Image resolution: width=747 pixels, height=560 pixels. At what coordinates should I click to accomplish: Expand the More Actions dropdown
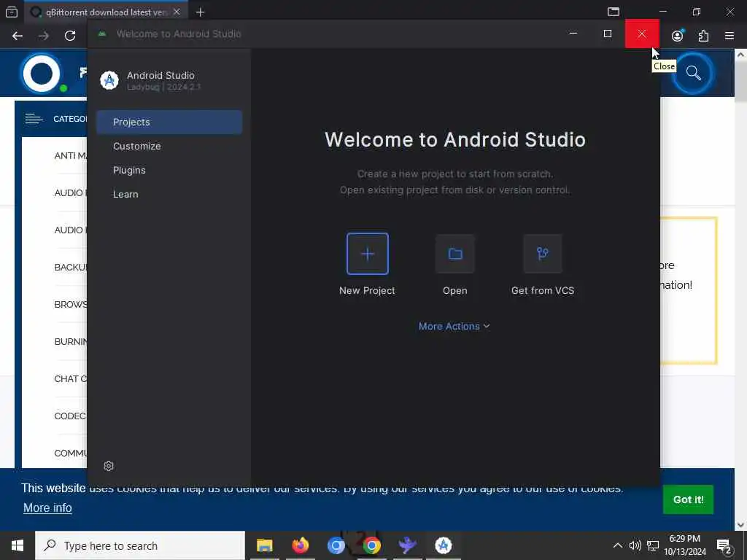coord(454,326)
